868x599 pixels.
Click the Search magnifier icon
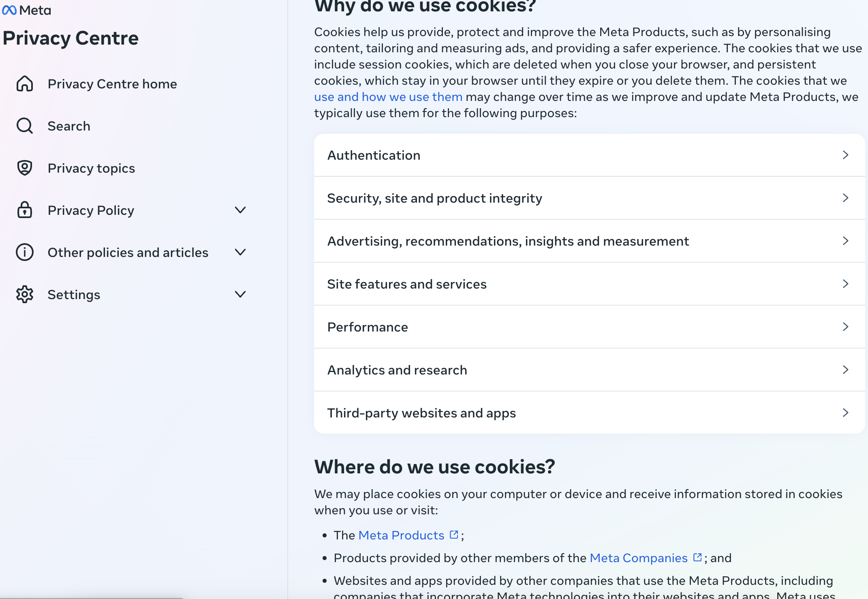(25, 126)
